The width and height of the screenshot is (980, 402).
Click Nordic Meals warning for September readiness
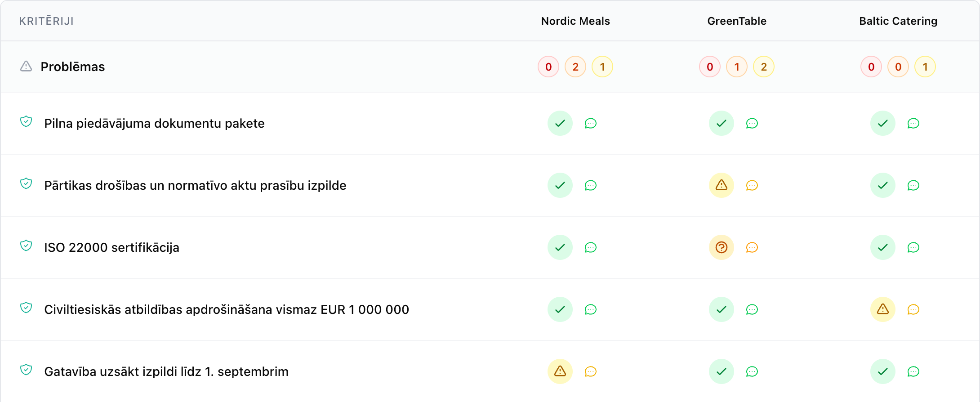tap(560, 371)
